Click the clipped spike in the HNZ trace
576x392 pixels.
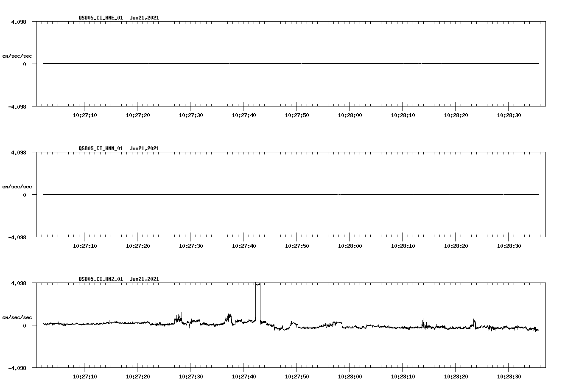[258, 303]
